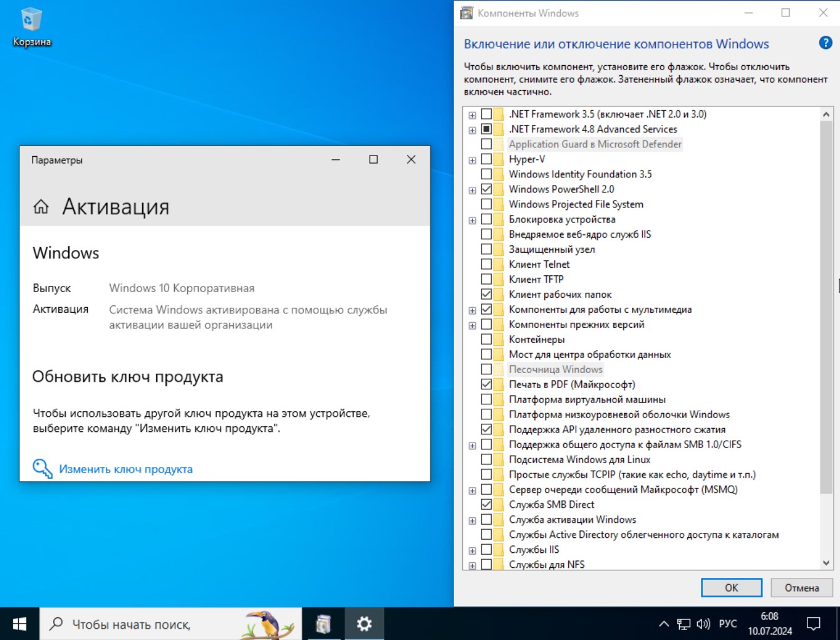This screenshot has height=640, width=840.
Task: Go to Settings home via the house icon
Action: point(41,206)
